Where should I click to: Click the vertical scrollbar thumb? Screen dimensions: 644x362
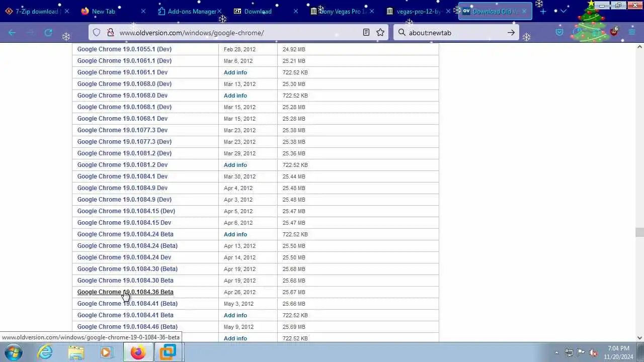[639, 232]
